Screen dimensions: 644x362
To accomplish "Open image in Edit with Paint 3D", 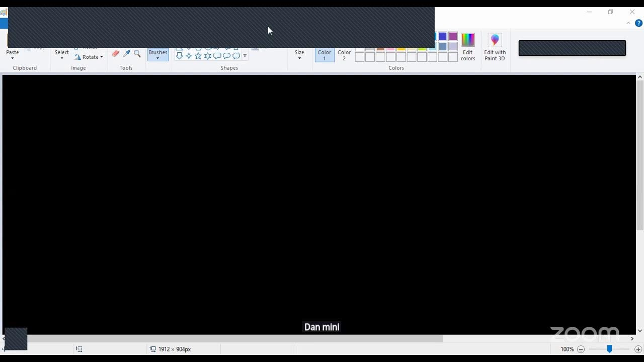I will coord(495,47).
